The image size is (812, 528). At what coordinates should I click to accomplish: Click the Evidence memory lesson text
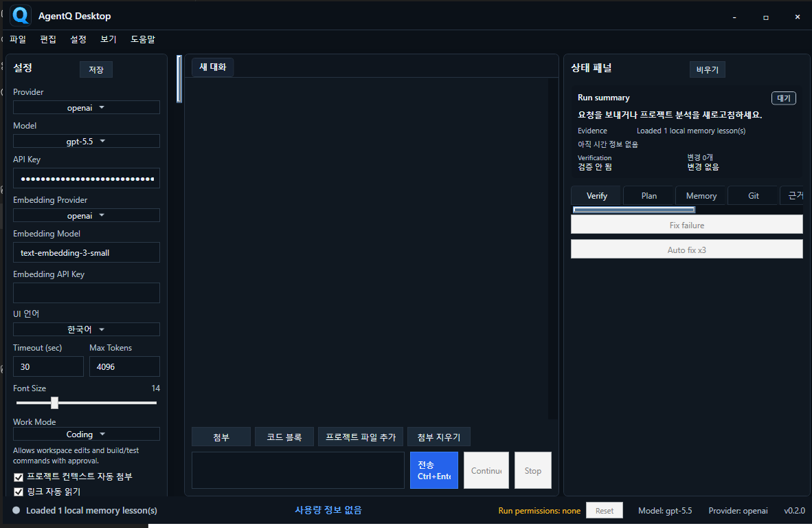pyautogui.click(x=691, y=131)
